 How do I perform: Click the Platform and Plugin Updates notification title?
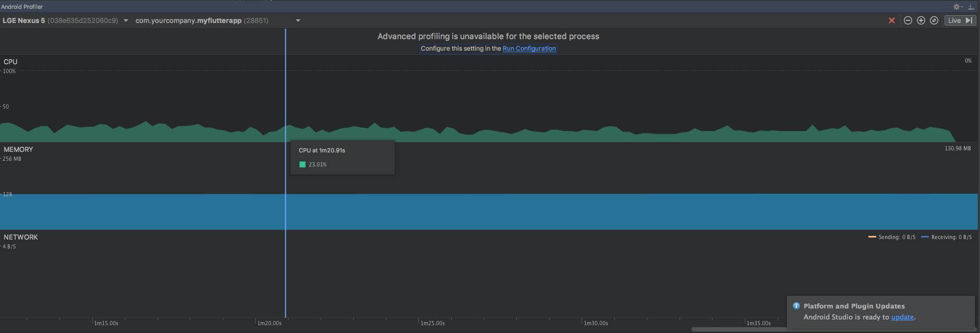(854, 306)
